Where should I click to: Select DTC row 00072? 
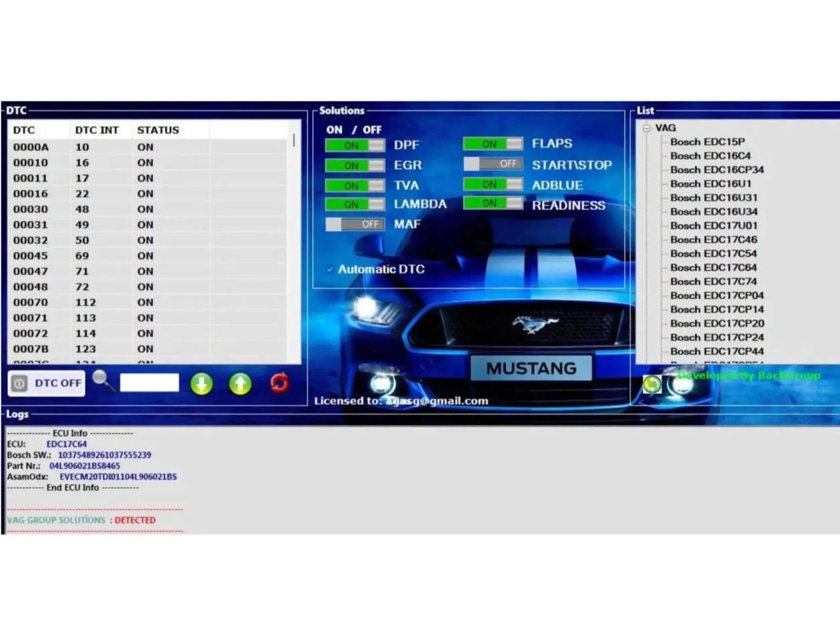click(148, 333)
